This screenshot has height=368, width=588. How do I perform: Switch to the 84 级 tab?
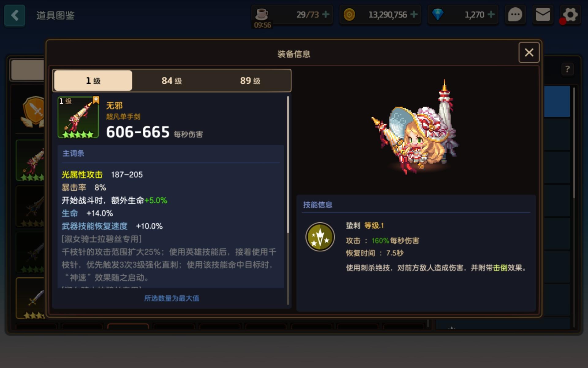(x=172, y=81)
